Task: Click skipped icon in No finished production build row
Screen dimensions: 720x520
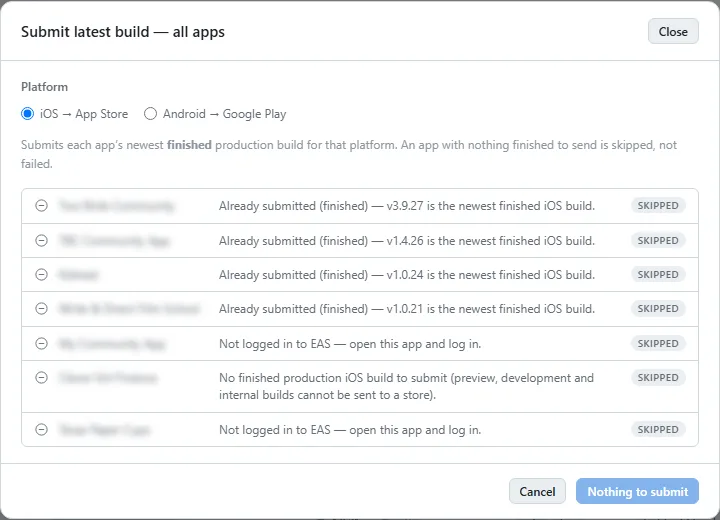Action: click(41, 378)
